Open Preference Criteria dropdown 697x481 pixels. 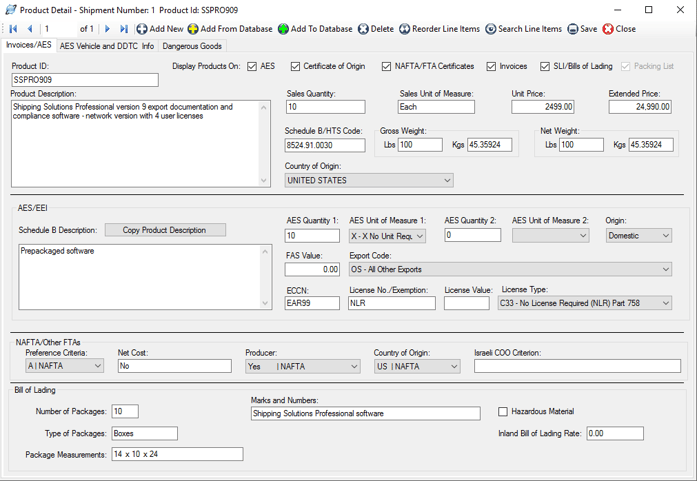(x=64, y=366)
